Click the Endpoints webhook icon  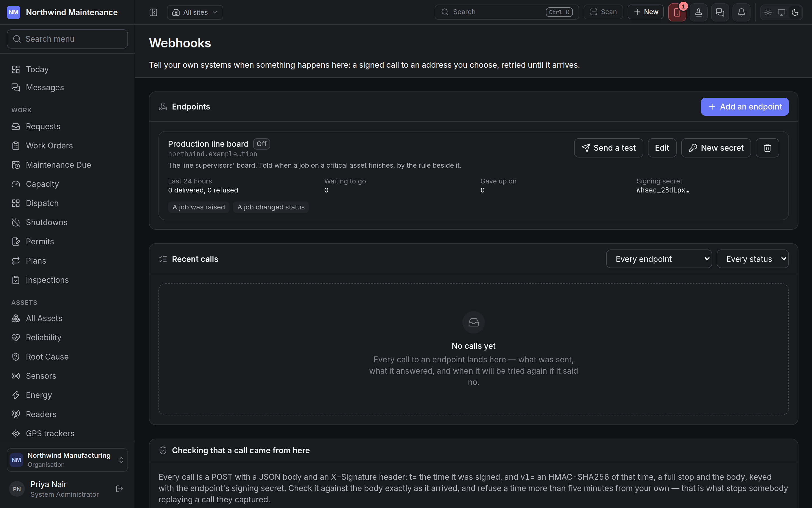click(x=163, y=106)
